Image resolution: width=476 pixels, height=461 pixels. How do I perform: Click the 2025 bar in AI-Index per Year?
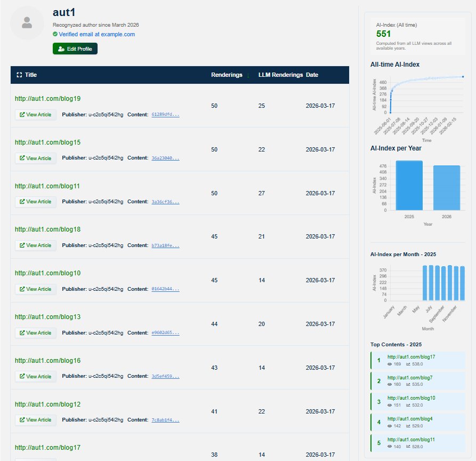point(409,186)
